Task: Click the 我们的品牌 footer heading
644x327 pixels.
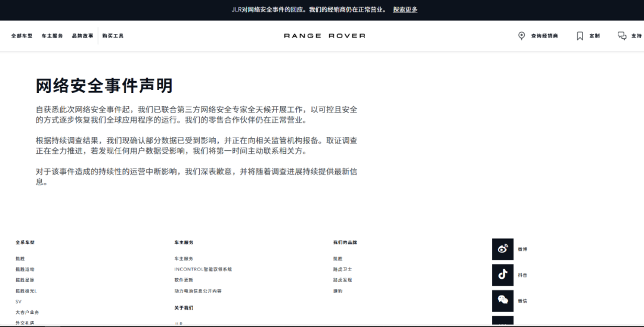Action: click(x=345, y=242)
